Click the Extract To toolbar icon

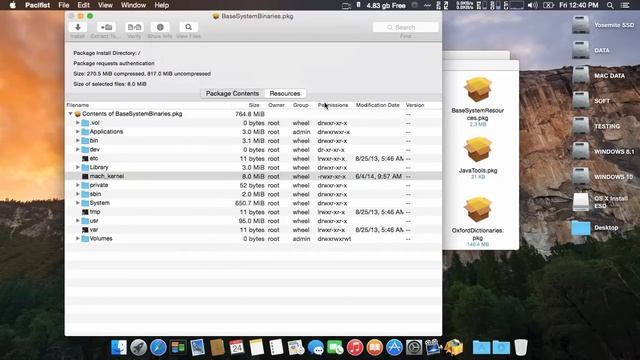[106, 27]
